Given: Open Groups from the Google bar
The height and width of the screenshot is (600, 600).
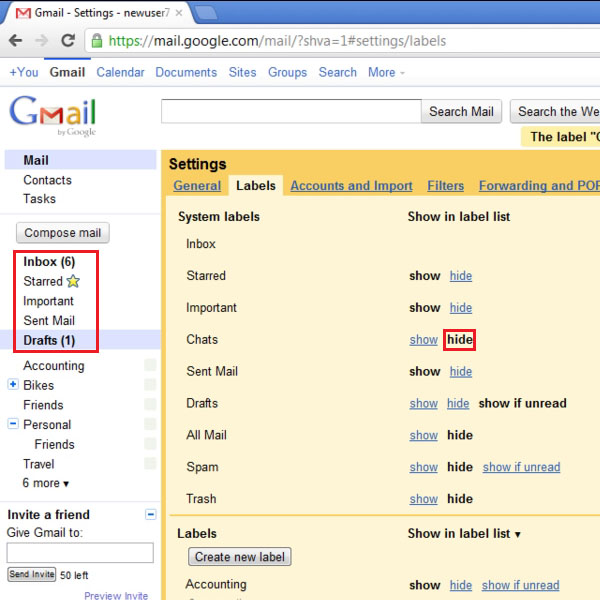Looking at the screenshot, I should click(287, 72).
